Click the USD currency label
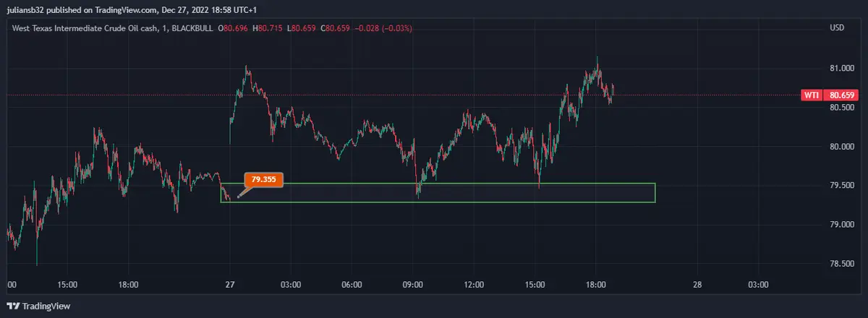 click(x=837, y=28)
